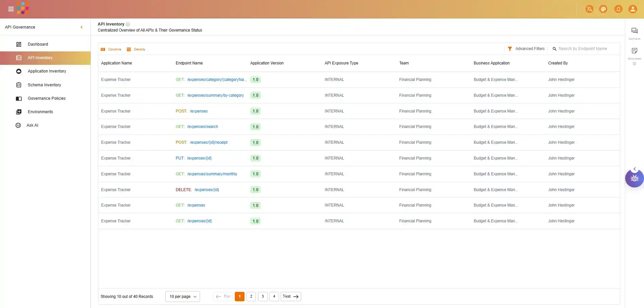Open the Columns chooser

click(x=111, y=49)
